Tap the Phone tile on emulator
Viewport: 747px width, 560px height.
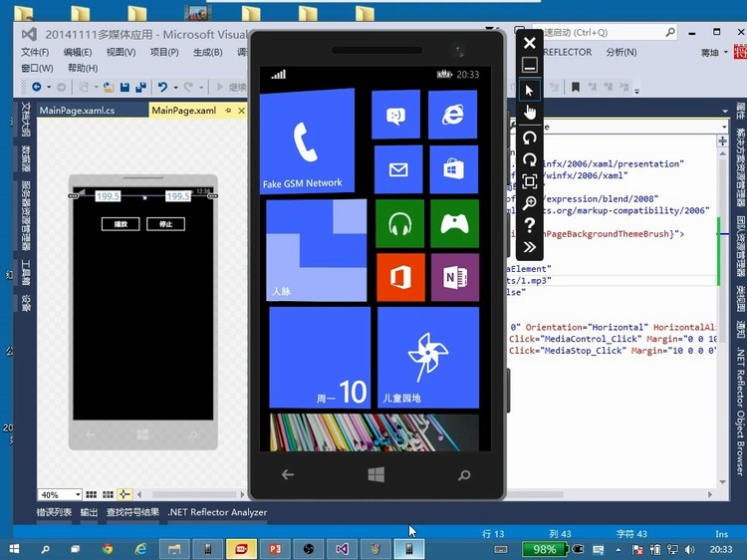click(x=308, y=141)
